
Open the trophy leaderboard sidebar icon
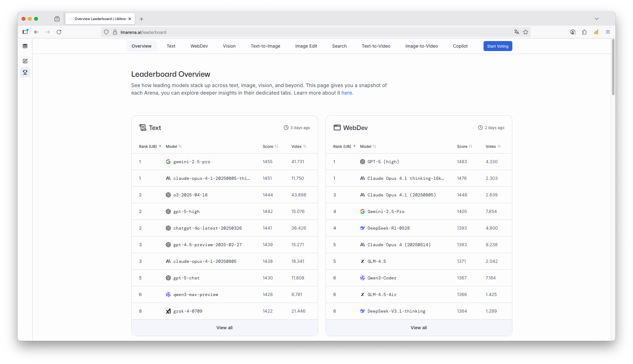tap(25, 72)
